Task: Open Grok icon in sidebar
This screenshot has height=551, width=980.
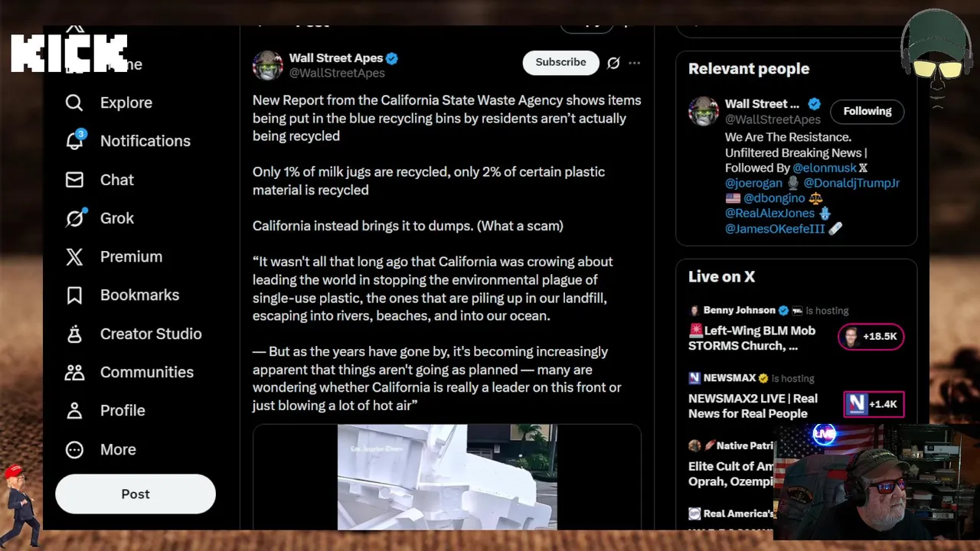Action: (74, 218)
